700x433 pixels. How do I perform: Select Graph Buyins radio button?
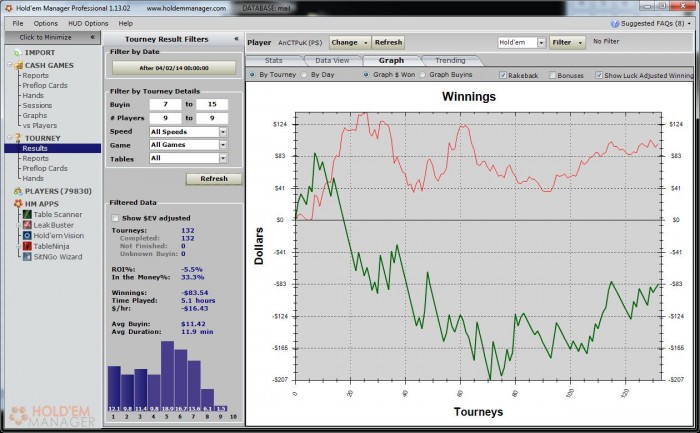[x=422, y=75]
